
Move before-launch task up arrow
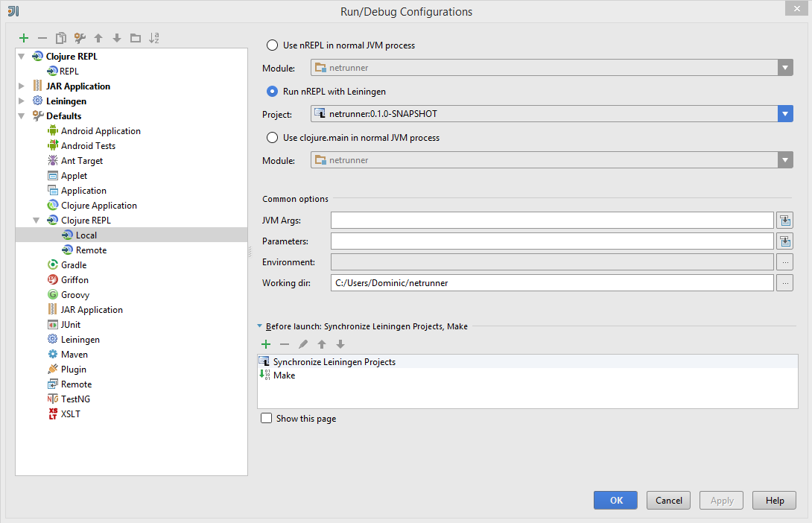[322, 344]
